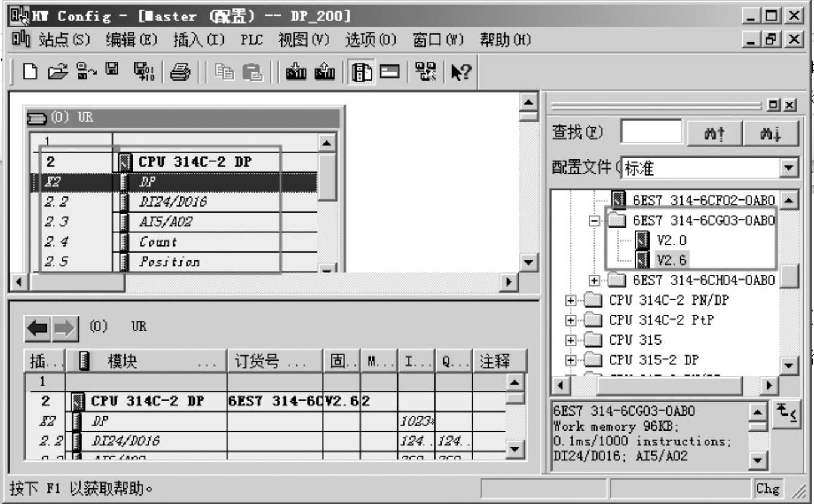Open the 编辑(E) menu
The image size is (814, 504).
click(x=131, y=41)
